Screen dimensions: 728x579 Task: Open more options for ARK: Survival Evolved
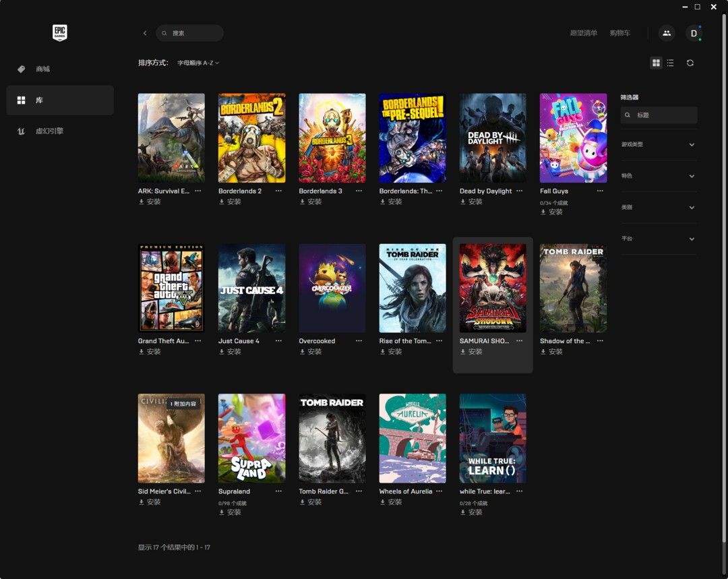(x=198, y=191)
